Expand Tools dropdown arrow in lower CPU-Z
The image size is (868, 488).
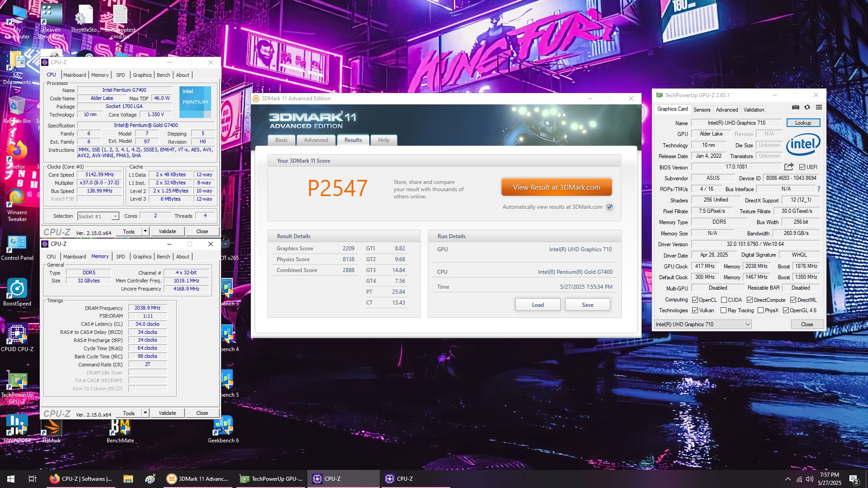(145, 413)
